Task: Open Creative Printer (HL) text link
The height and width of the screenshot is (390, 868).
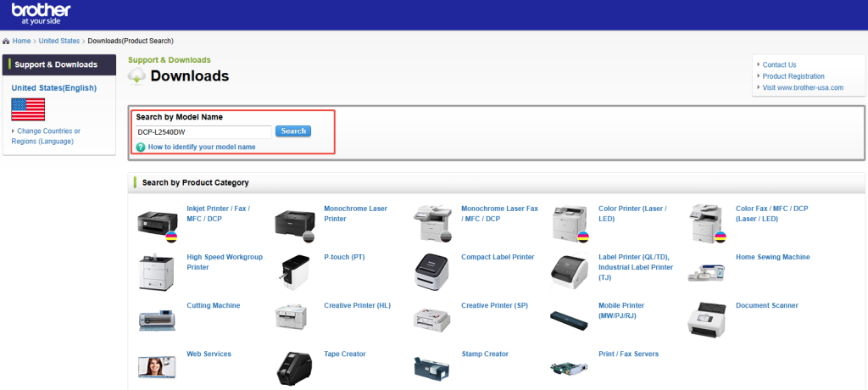Action: (x=357, y=305)
